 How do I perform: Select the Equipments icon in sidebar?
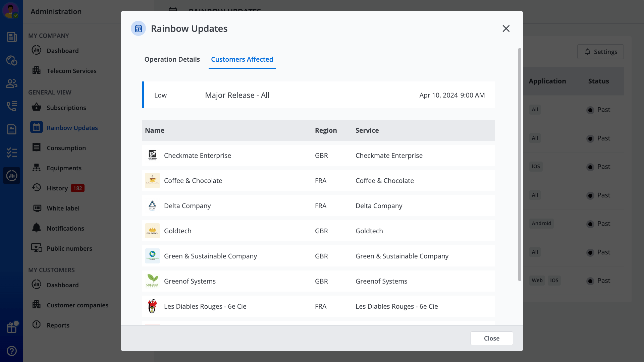click(x=36, y=168)
